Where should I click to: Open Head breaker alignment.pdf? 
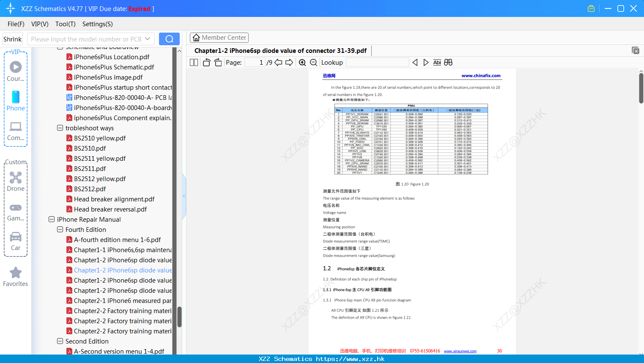tap(114, 199)
